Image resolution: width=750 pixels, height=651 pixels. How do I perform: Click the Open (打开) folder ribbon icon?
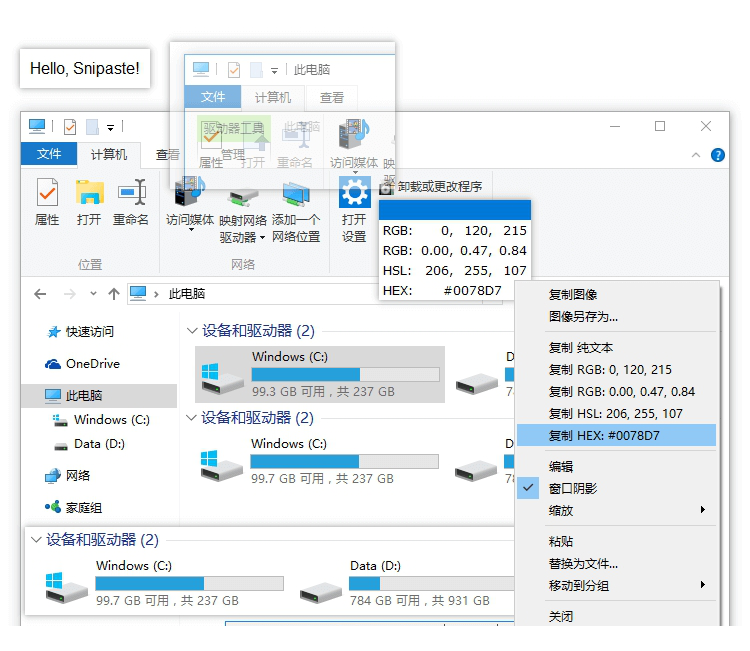pyautogui.click(x=89, y=192)
